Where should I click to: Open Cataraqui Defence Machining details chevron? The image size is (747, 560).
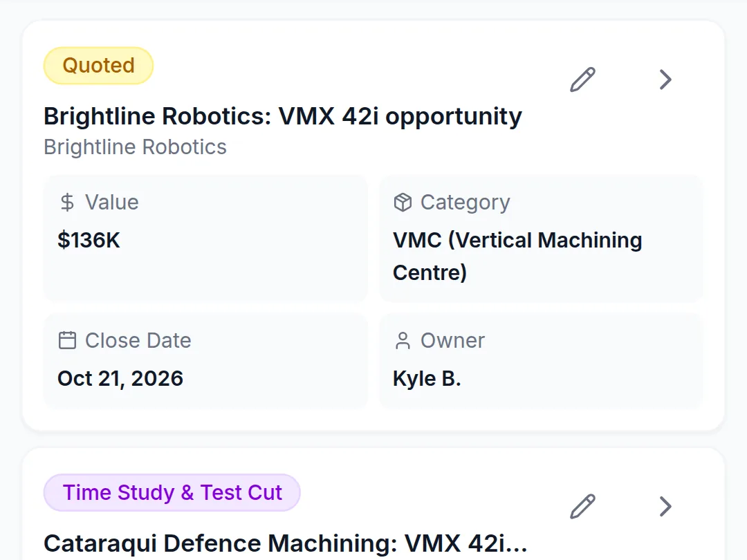[665, 506]
